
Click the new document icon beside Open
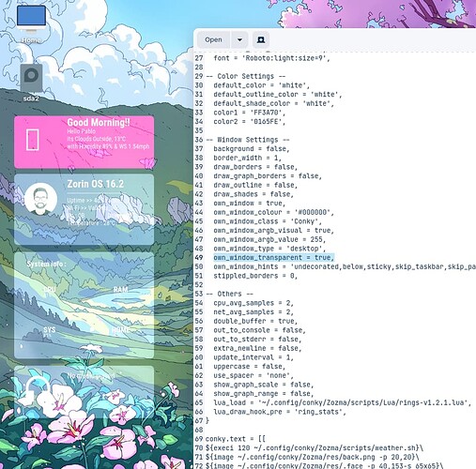(x=261, y=40)
